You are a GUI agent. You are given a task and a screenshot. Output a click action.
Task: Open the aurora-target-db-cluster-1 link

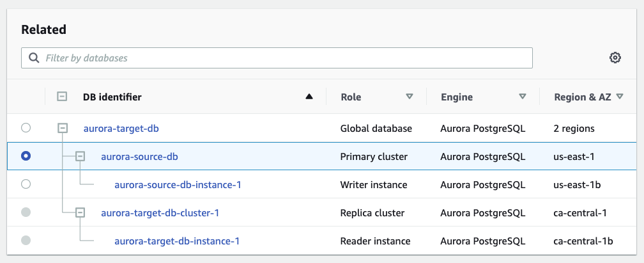click(160, 213)
